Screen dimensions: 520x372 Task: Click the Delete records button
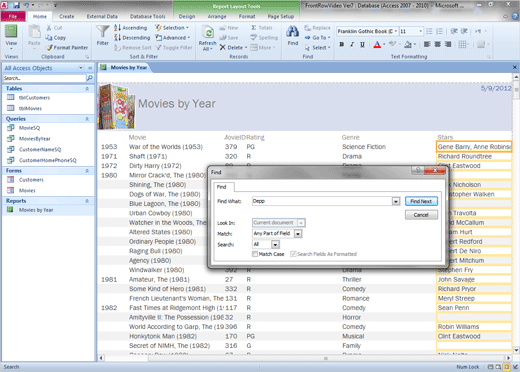[x=233, y=48]
